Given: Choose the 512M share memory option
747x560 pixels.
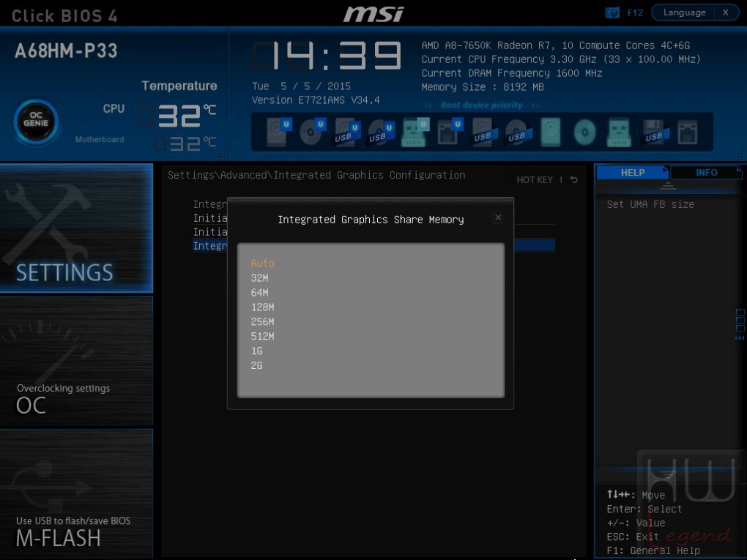Looking at the screenshot, I should click(x=262, y=337).
